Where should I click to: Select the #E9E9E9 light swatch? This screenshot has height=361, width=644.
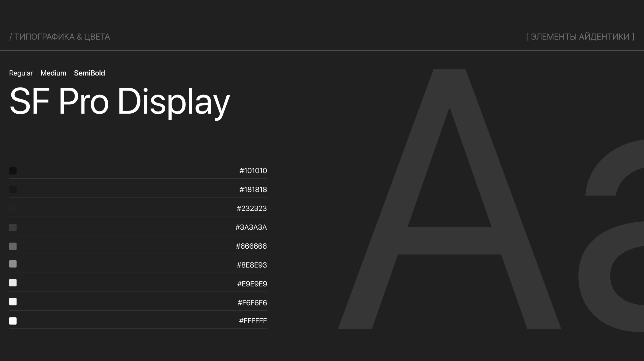pyautogui.click(x=13, y=283)
